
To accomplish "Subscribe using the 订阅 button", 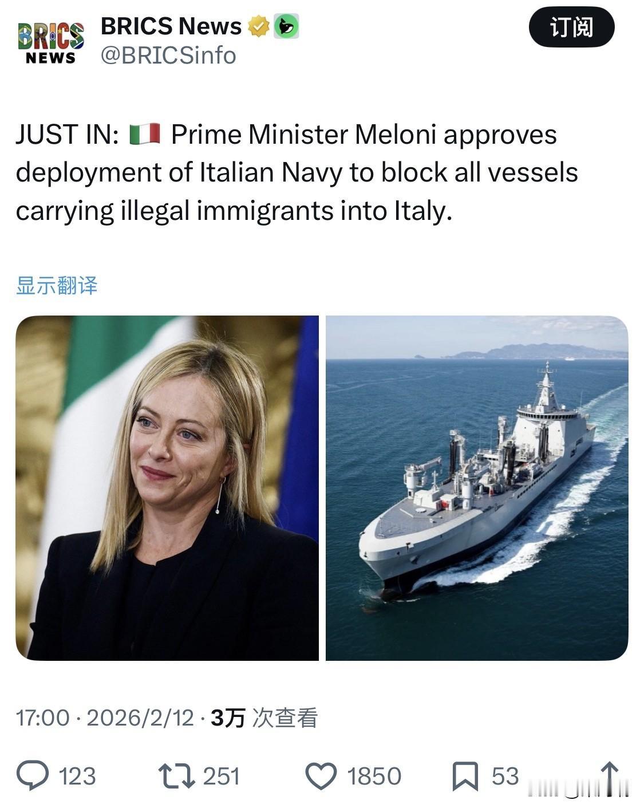I will coord(571,27).
